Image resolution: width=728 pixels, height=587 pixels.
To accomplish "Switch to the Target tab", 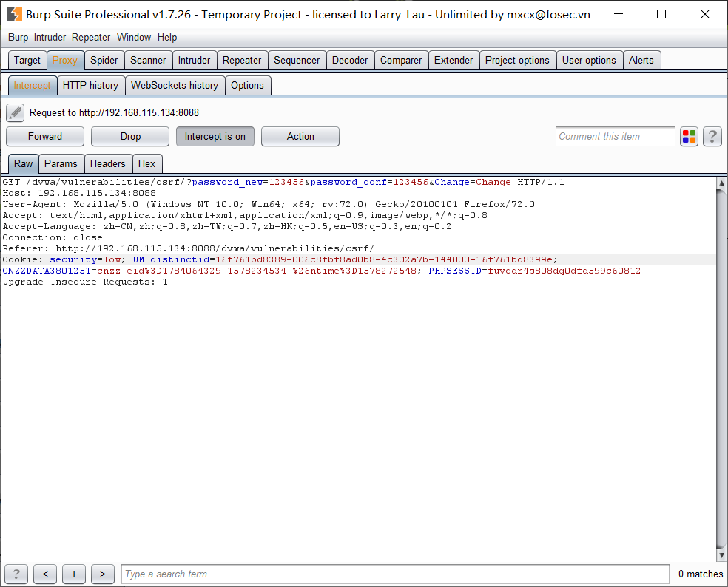I will point(27,61).
